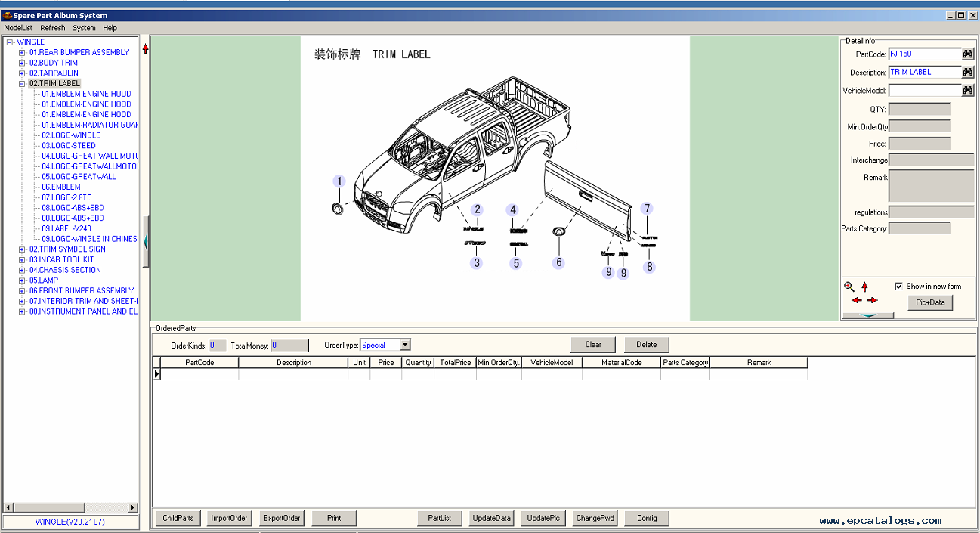
Task: Click the PartCode field containing FJ-150
Action: tap(925, 54)
